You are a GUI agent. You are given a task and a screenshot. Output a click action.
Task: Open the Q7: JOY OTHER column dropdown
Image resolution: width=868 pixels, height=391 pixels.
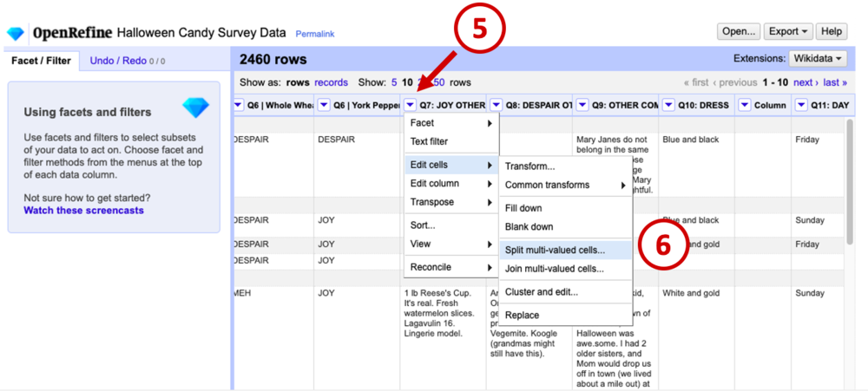click(411, 105)
